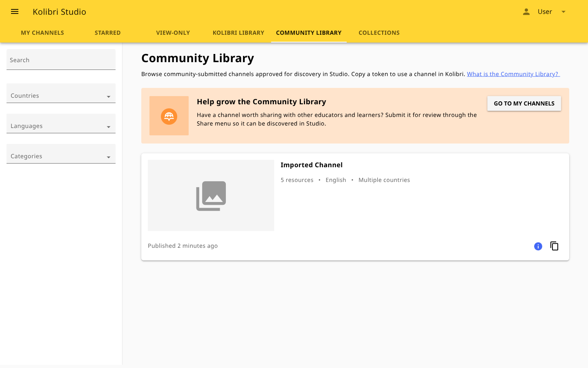The image size is (588, 368).
Task: Click the 'Help grow the Community Library' heading
Action: point(261,102)
